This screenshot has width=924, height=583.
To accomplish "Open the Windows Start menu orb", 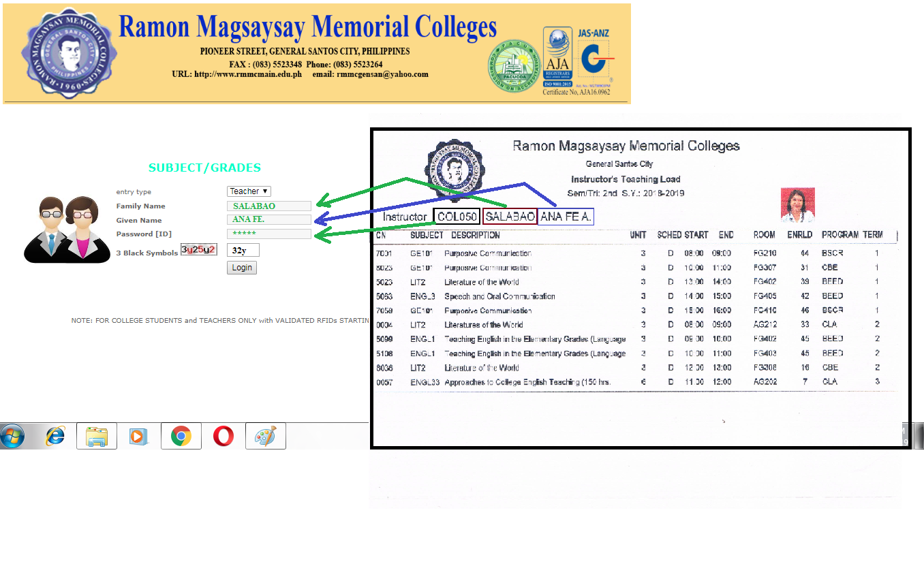I will tap(12, 436).
